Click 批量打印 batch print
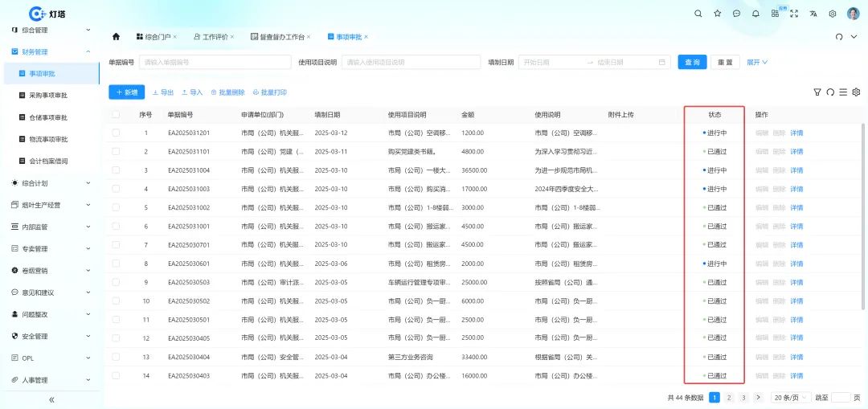868x409 pixels. coord(270,92)
